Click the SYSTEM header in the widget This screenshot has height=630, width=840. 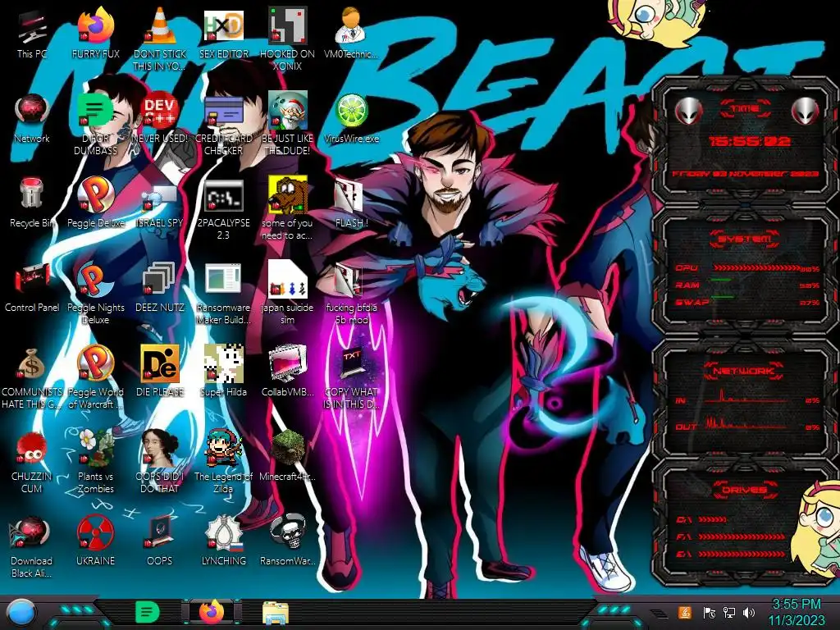745,239
